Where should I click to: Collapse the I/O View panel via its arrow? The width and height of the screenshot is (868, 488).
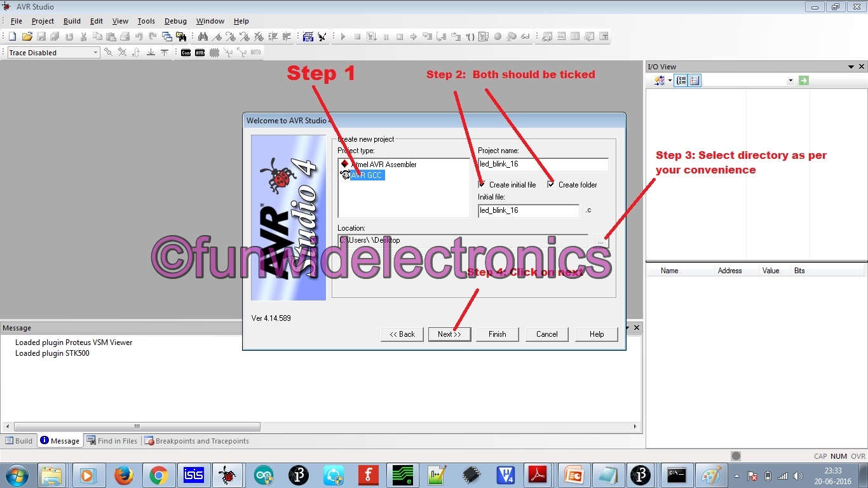coord(851,66)
